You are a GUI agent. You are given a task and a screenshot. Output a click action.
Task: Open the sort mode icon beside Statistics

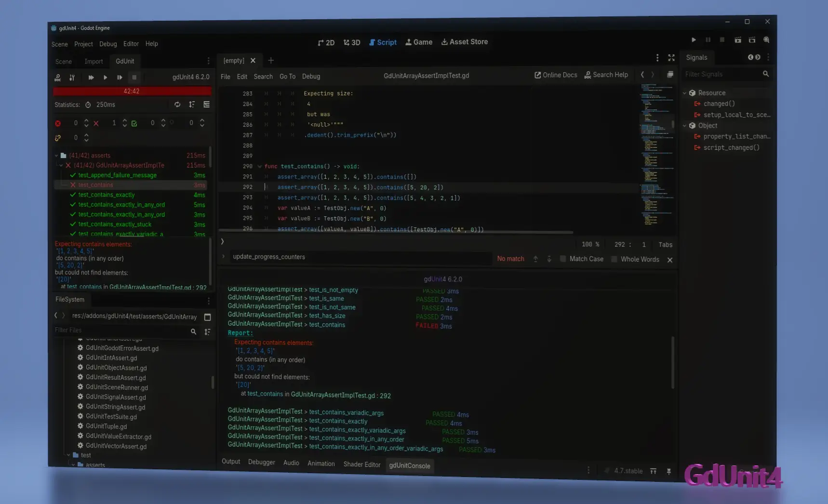click(x=192, y=105)
